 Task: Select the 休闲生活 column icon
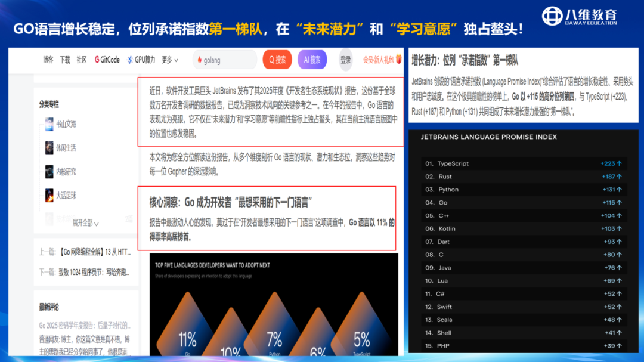[49, 148]
